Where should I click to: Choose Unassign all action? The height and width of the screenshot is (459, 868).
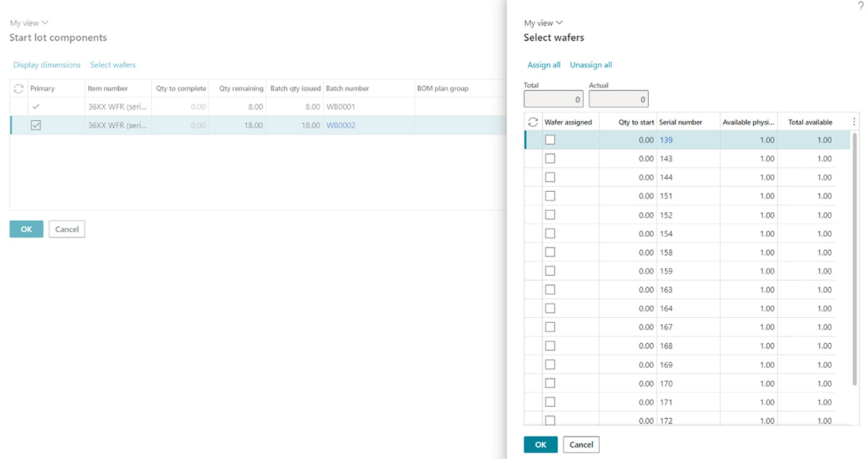[x=591, y=65]
